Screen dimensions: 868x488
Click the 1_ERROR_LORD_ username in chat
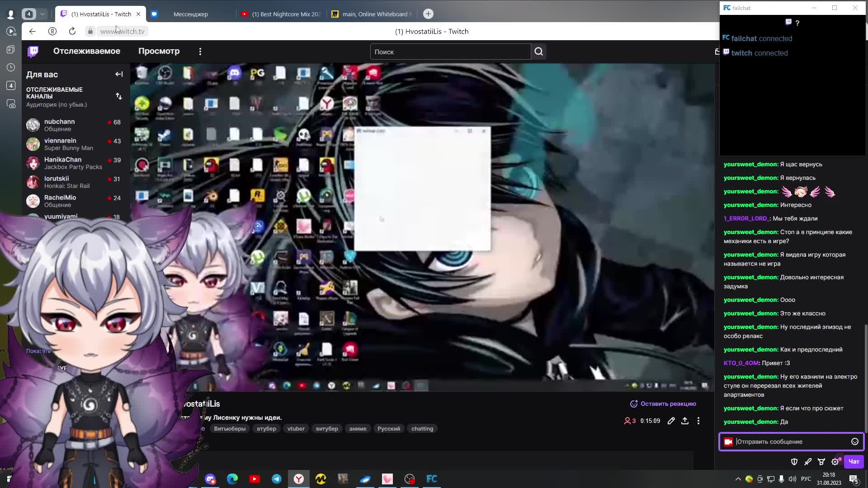point(746,218)
